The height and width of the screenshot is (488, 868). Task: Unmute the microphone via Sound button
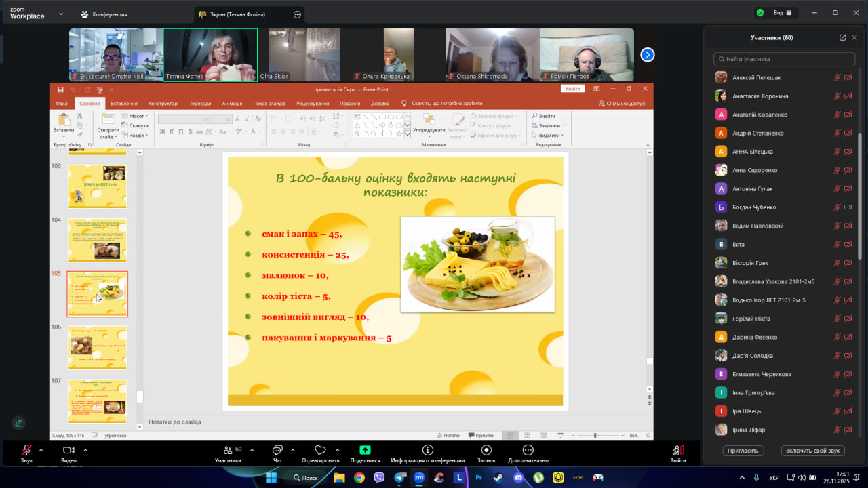point(26,450)
